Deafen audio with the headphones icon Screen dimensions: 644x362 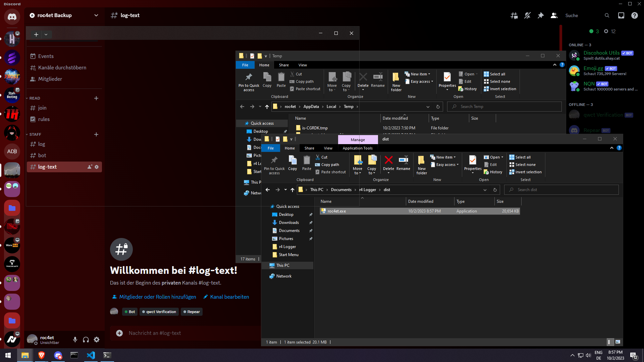86,340
